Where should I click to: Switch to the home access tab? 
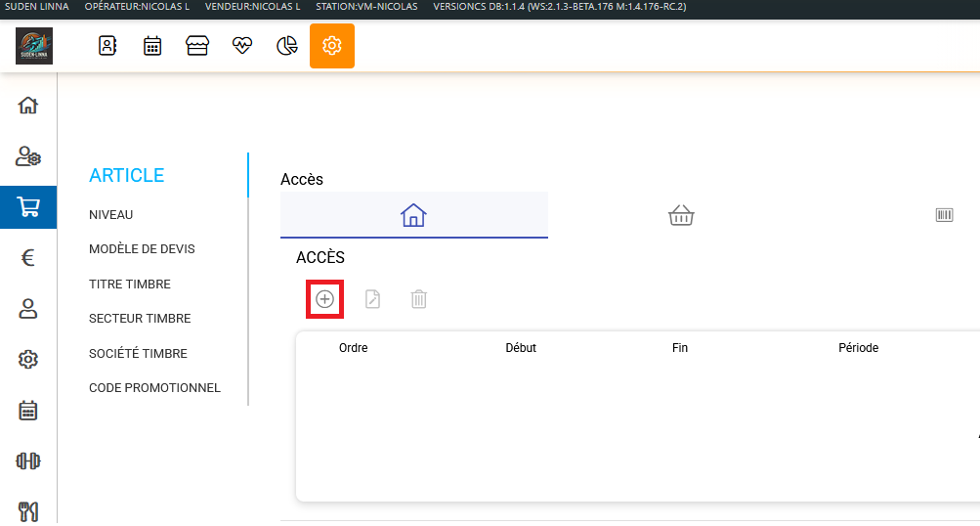pos(413,215)
